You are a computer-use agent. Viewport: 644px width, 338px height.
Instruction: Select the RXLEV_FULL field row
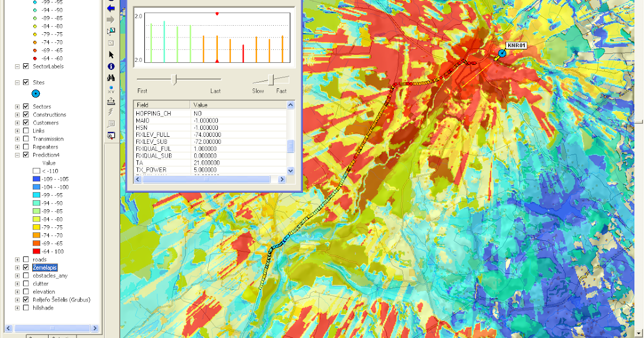210,135
